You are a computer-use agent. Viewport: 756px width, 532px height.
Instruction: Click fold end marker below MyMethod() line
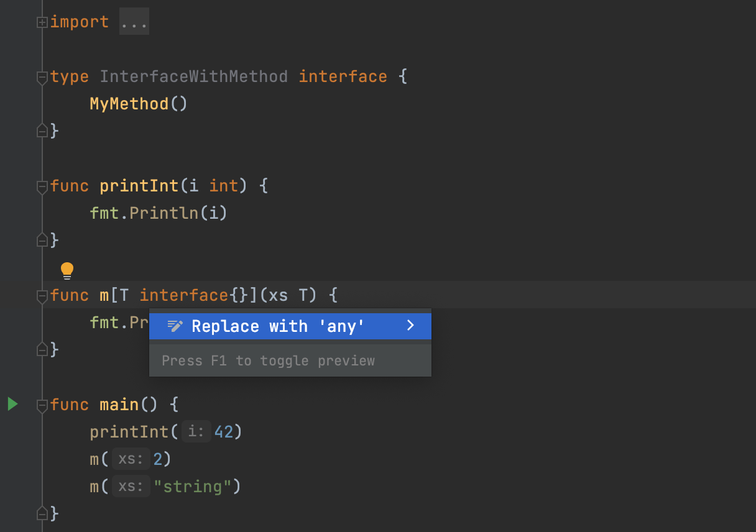42,131
